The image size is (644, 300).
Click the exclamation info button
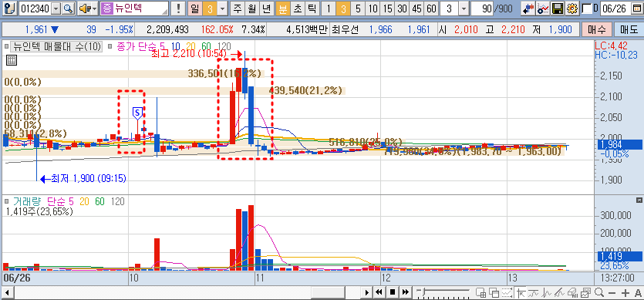click(x=178, y=8)
